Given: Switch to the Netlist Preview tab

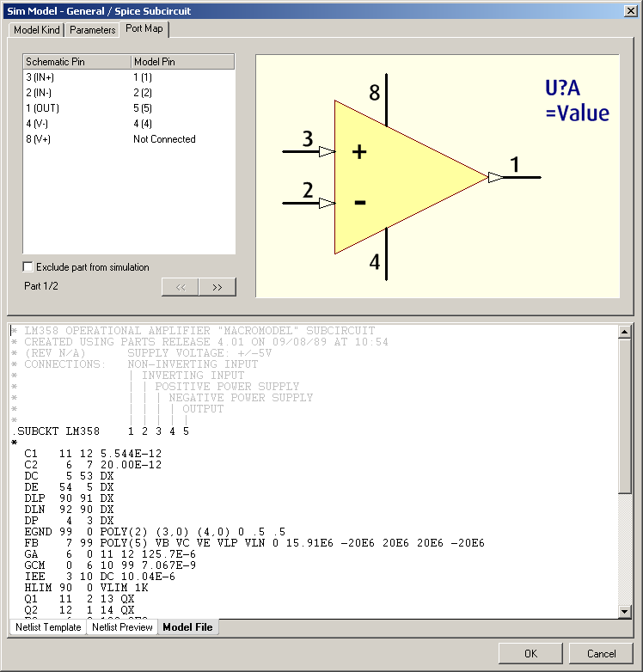Looking at the screenshot, I should tap(122, 627).
